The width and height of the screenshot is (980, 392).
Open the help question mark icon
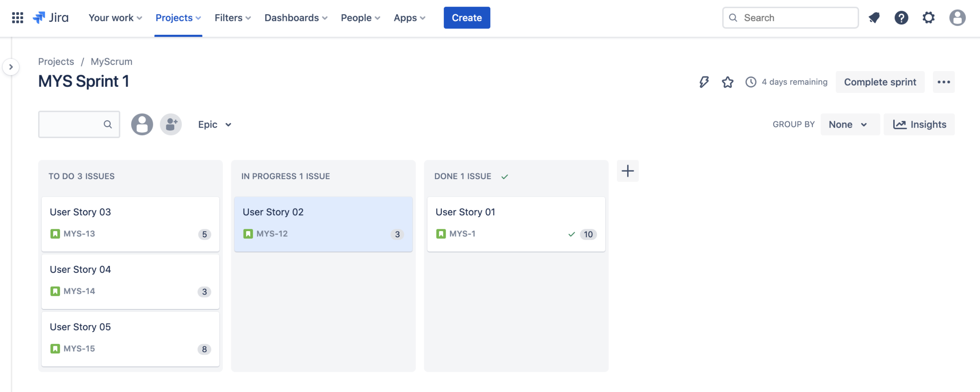tap(901, 18)
